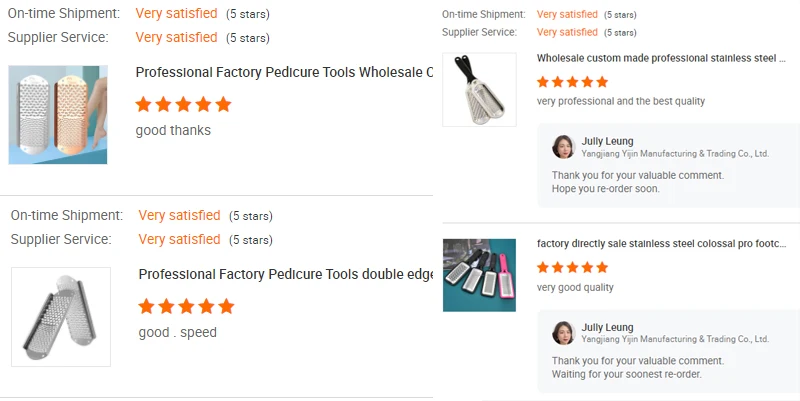Click star rating above 'good thanks' review
Image resolution: width=800 pixels, height=401 pixels.
[183, 104]
